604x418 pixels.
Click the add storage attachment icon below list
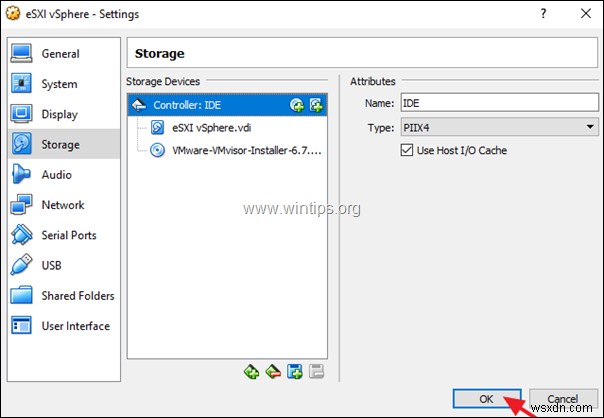click(295, 372)
